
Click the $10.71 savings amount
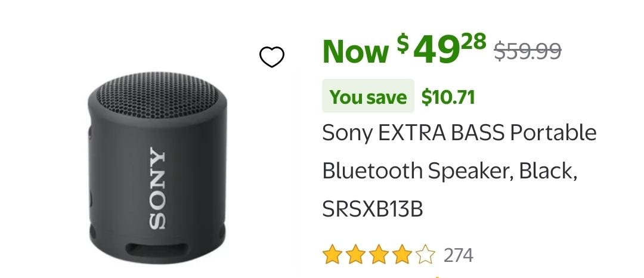pyautogui.click(x=448, y=97)
